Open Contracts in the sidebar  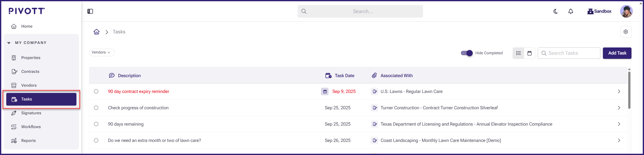(30, 72)
